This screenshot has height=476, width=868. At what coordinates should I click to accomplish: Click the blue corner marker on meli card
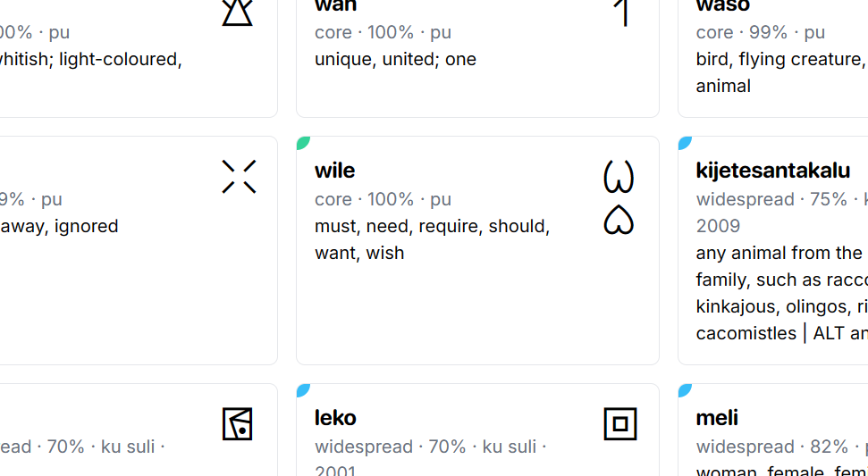pyautogui.click(x=685, y=390)
